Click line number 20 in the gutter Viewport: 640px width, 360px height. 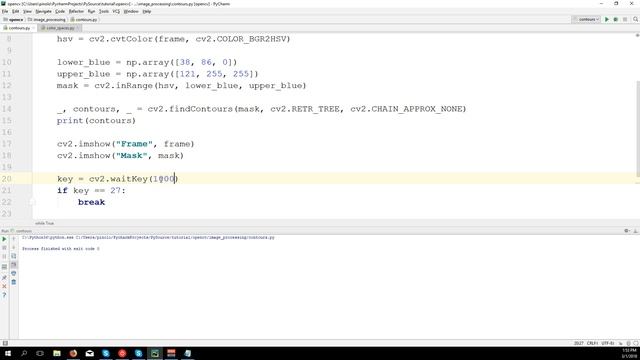coord(7,179)
